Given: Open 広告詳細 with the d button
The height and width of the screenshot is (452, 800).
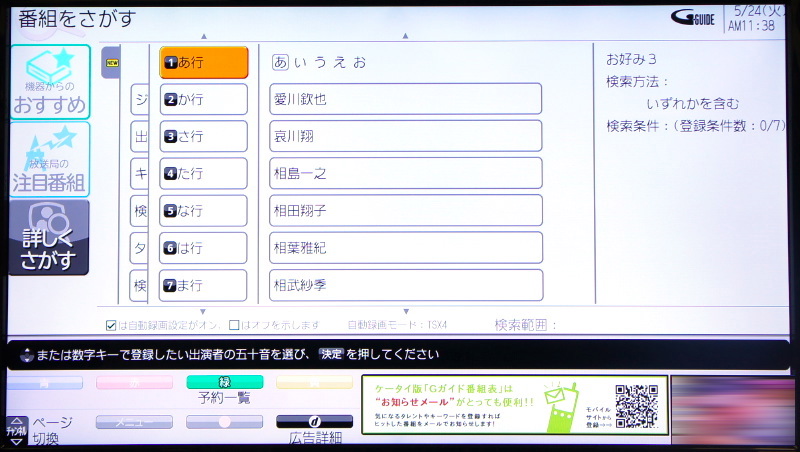Looking at the screenshot, I should click(x=314, y=421).
